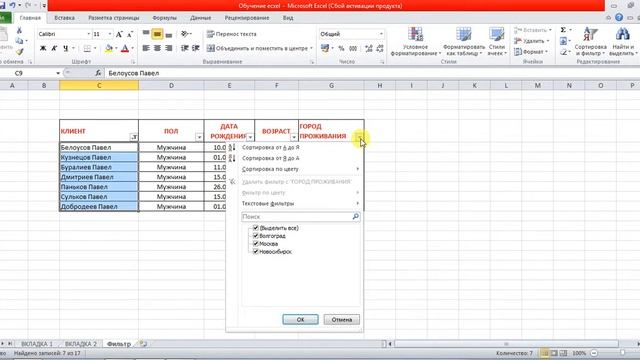This screenshot has width=640, height=360.
Task: Open Условное форматирование menu
Action: click(416, 42)
